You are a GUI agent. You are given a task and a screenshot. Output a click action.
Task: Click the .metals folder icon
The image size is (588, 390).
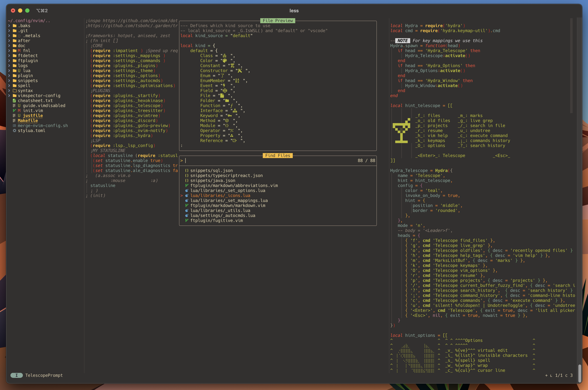point(14,36)
